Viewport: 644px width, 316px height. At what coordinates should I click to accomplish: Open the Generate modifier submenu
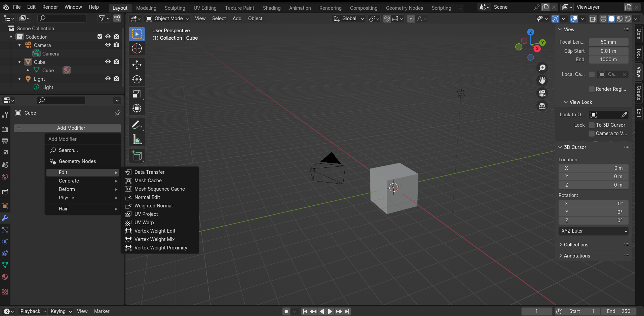click(83, 181)
